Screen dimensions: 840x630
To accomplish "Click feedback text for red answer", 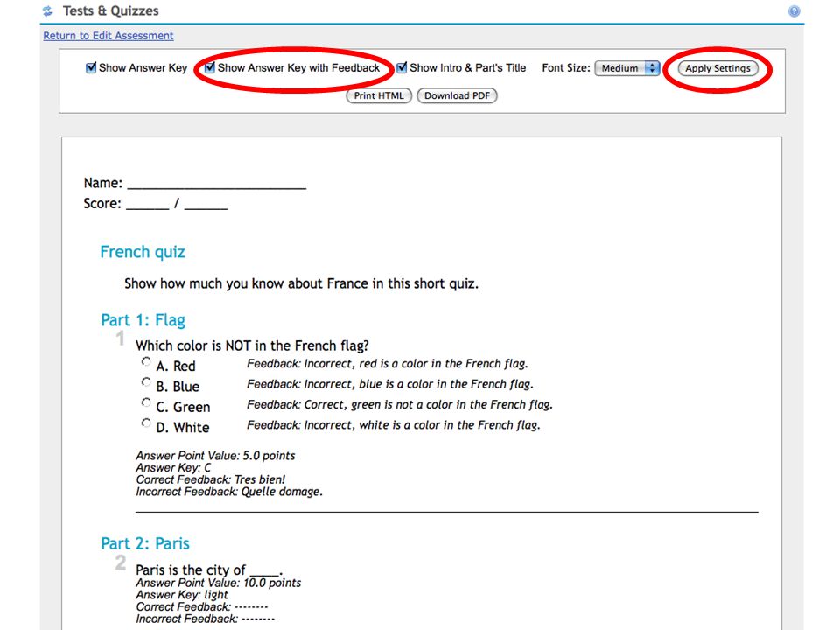I will (388, 364).
